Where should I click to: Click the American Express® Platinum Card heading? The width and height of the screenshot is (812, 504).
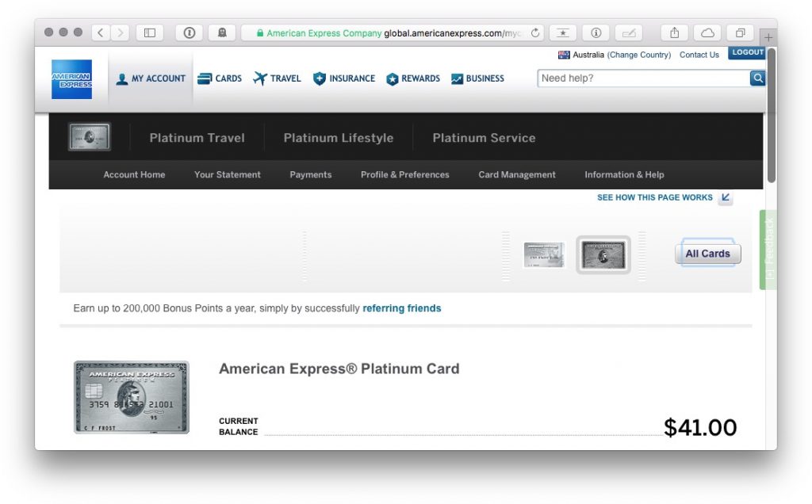click(339, 368)
